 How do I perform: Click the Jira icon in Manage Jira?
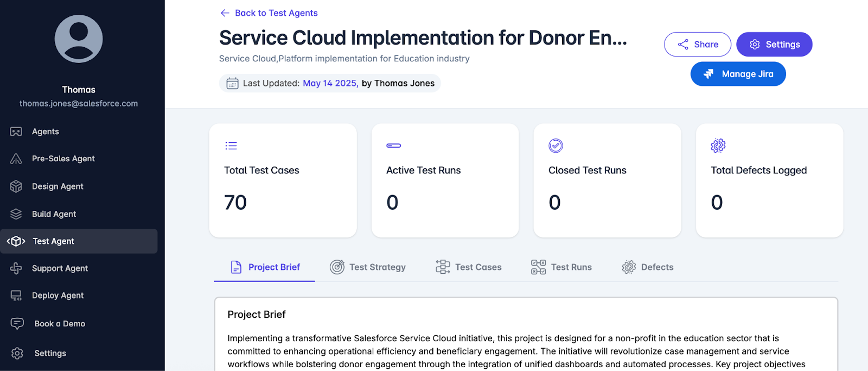pos(709,74)
